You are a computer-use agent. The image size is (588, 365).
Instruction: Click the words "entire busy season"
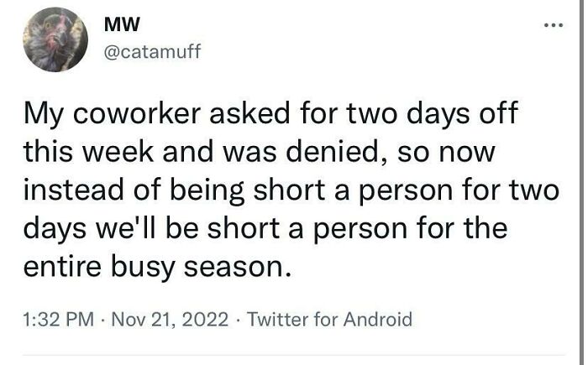[158, 267]
